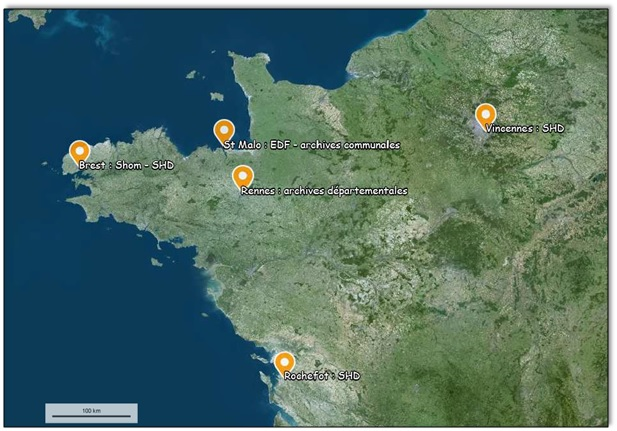Select the label 'Rennes : archives départementales'
Viewport: 617px width, 431px height.
pos(324,191)
